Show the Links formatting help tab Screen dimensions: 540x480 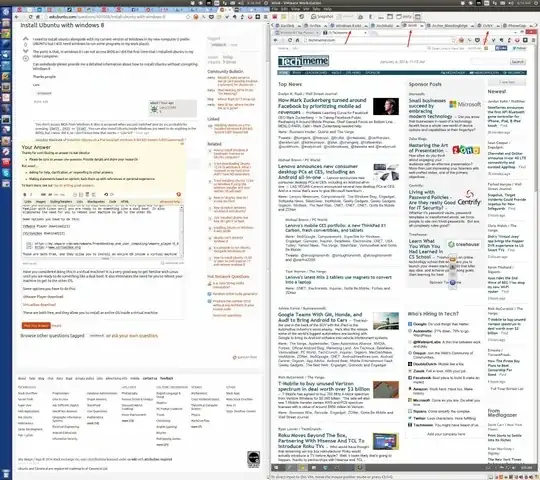tap(28, 202)
